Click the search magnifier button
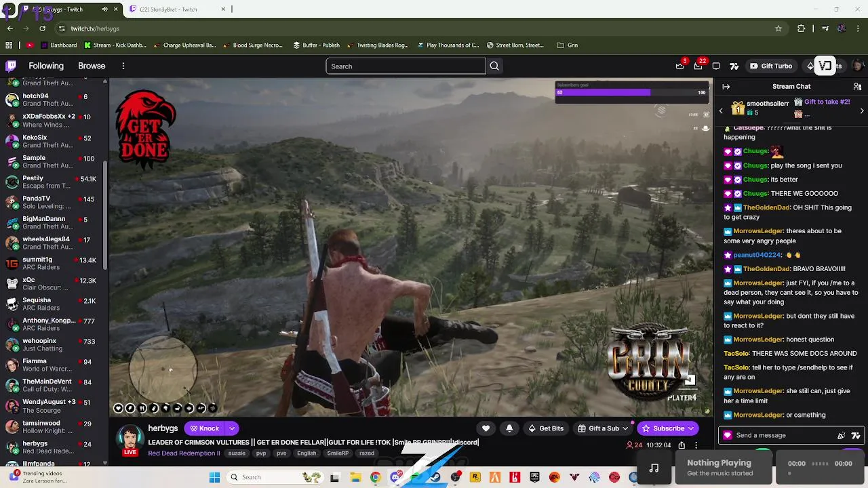The width and height of the screenshot is (868, 488). click(494, 66)
